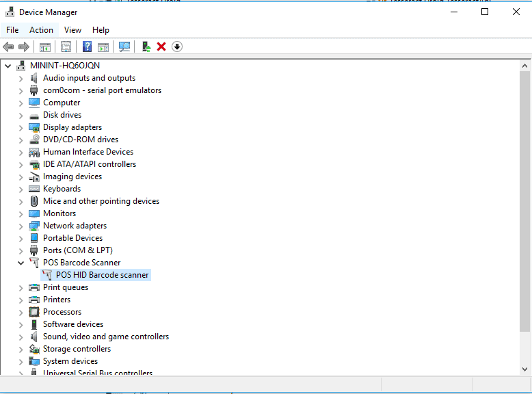Select 'Ports (COM & LPT)' label
Screen dimensions: 532x394
coord(78,250)
